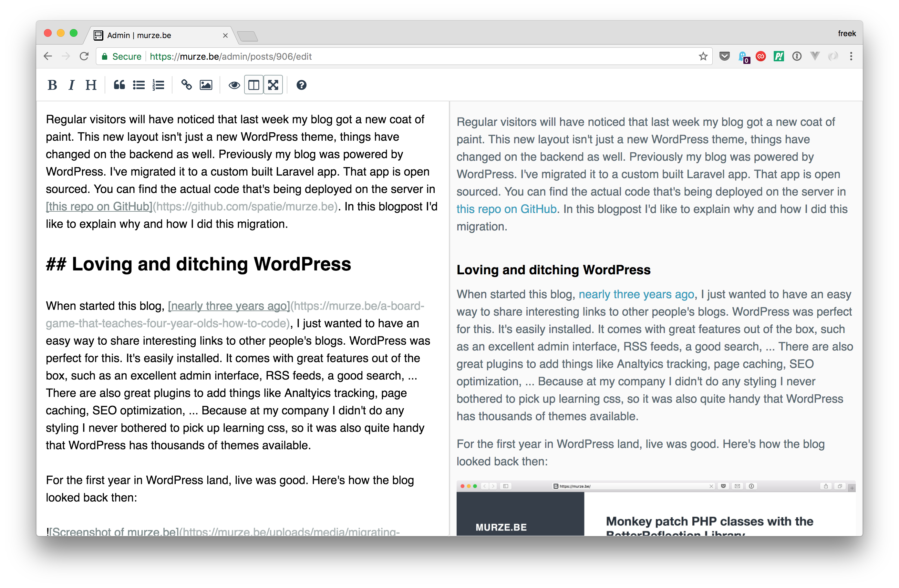Insert a blockquote with the quote icon
The image size is (899, 588).
point(119,85)
